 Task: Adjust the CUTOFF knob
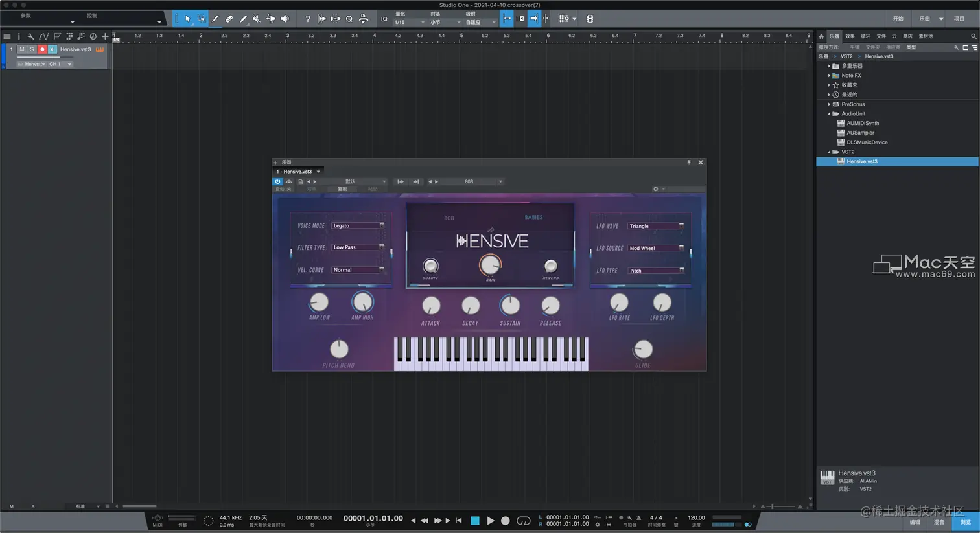pyautogui.click(x=430, y=266)
